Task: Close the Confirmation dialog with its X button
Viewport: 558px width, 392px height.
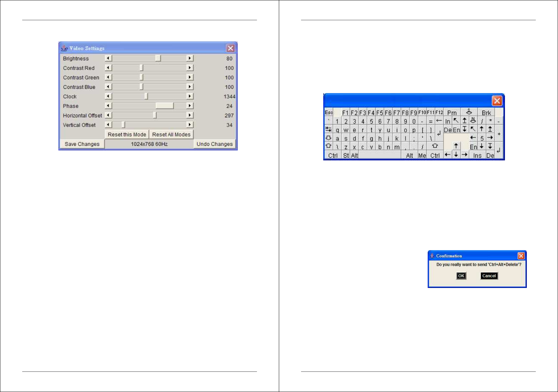Action: (521, 255)
